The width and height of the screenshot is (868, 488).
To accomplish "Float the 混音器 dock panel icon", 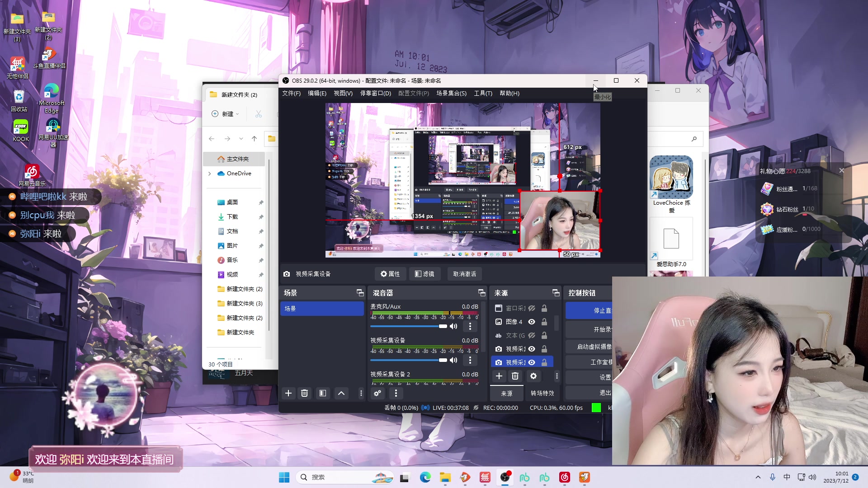I will click(x=481, y=293).
